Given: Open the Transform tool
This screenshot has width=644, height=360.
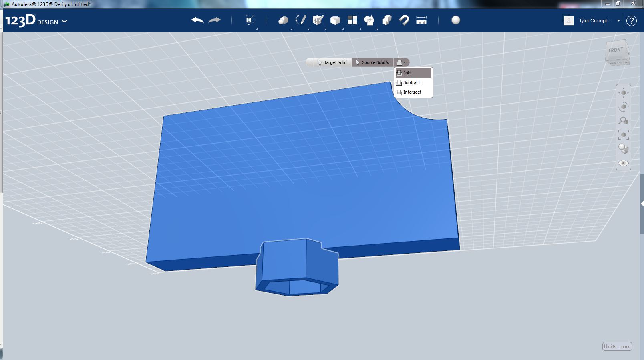Looking at the screenshot, I should (250, 20).
